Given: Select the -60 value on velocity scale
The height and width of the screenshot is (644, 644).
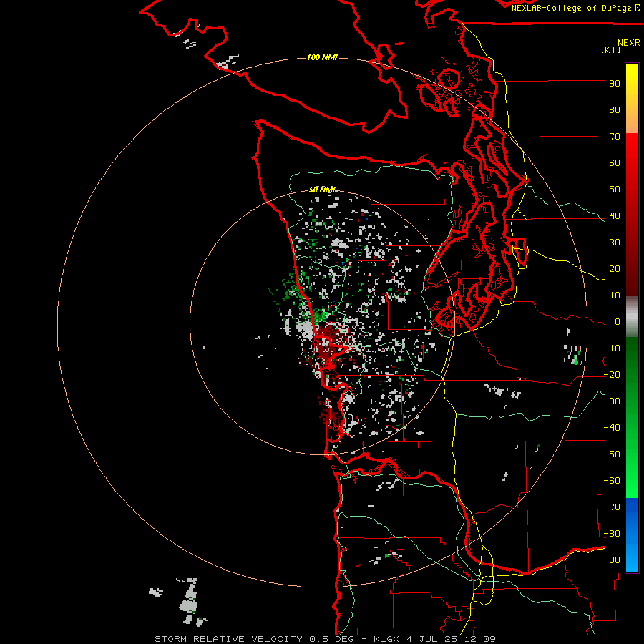Looking at the screenshot, I should (x=612, y=481).
